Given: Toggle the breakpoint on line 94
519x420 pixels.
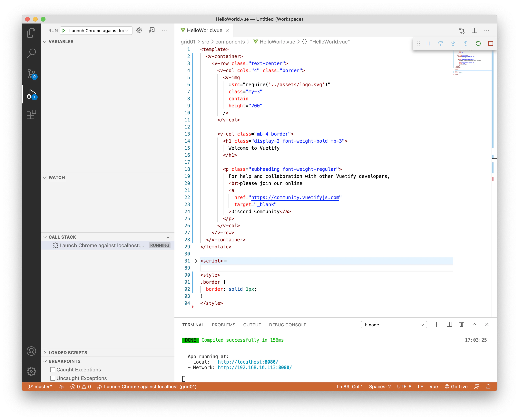Looking at the screenshot, I should [193, 303].
